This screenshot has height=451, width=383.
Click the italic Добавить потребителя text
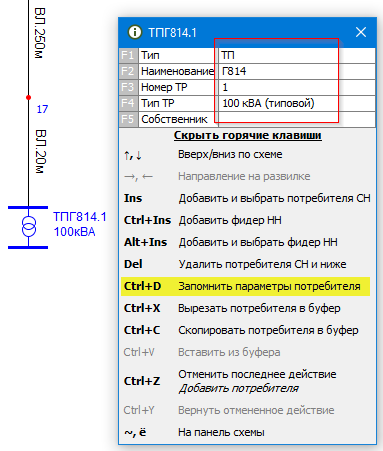[x=239, y=388]
